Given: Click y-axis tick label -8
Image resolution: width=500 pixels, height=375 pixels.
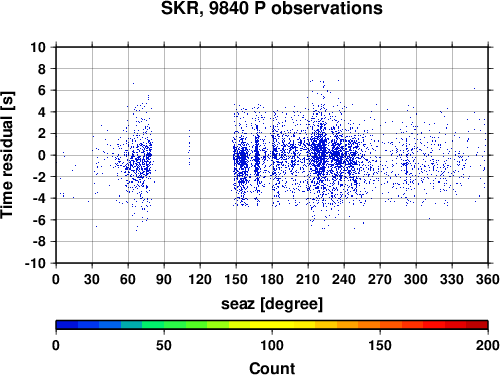Looking at the screenshot, I should [39, 242].
